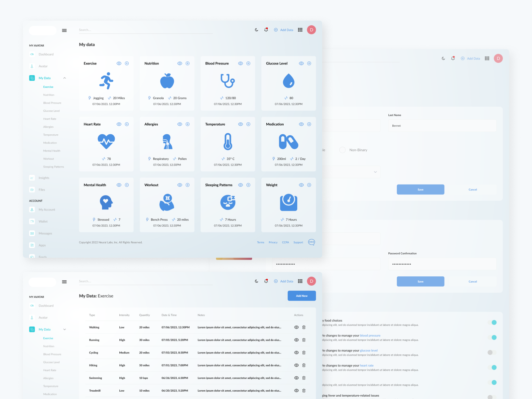
Task: Open the apps grid icon in My data header
Action: coord(300,30)
